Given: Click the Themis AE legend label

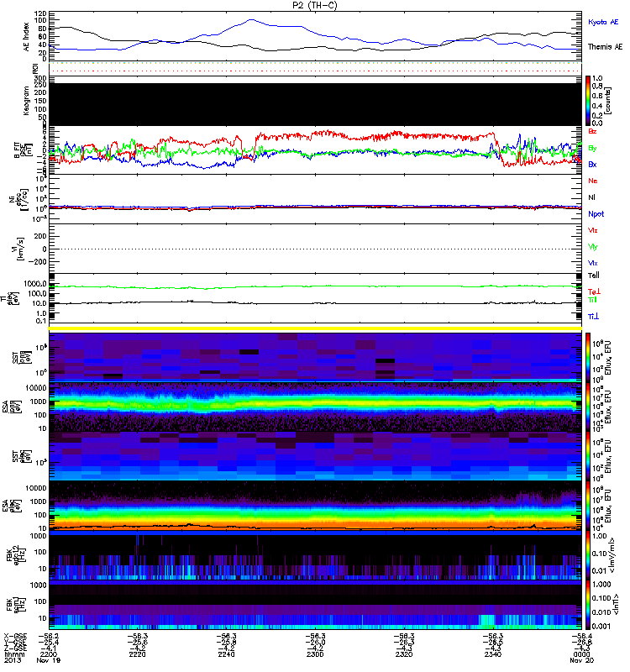Looking at the screenshot, I should [x=605, y=50].
